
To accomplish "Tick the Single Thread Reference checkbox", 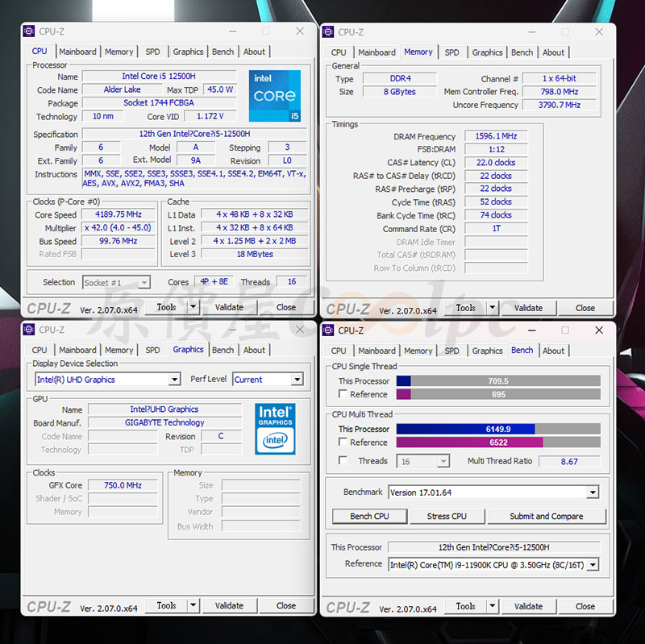I will coord(342,393).
